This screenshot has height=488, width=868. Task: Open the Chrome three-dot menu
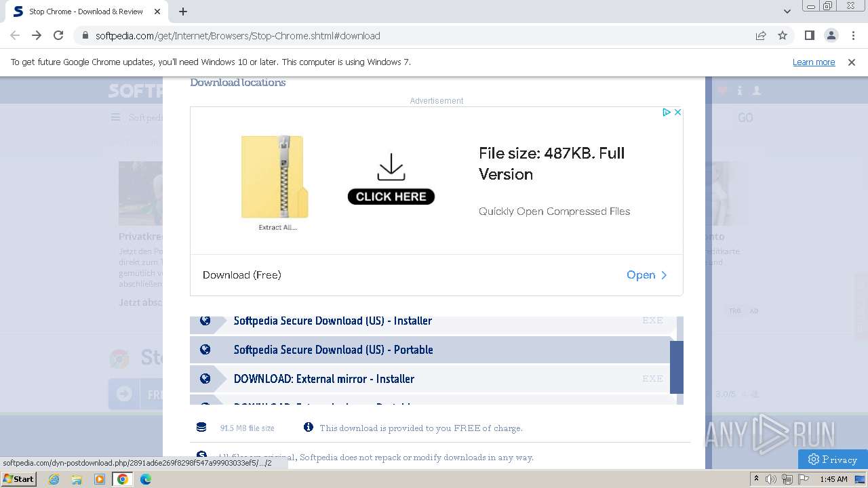(x=853, y=35)
